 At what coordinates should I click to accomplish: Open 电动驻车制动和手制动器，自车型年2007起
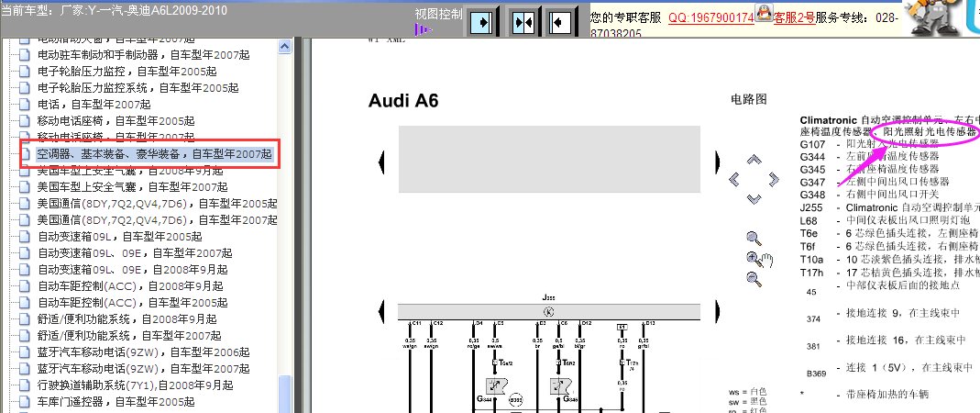click(x=144, y=55)
